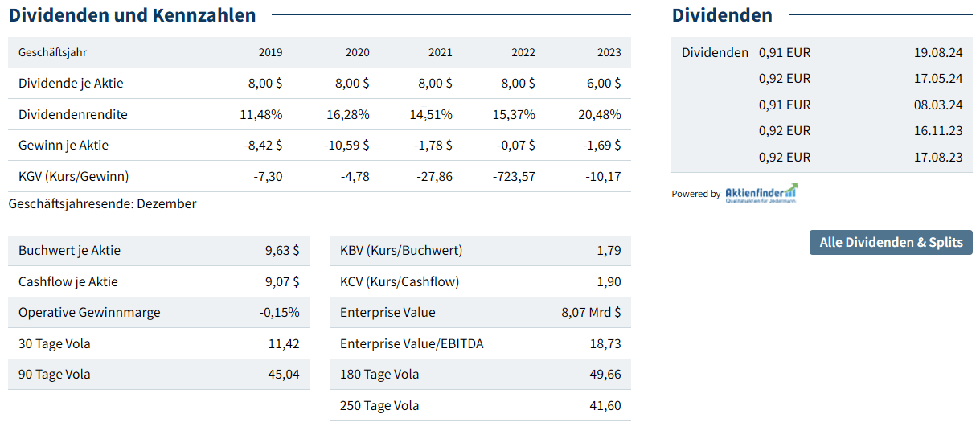Open Alle Dividenden & Splits
The image size is (980, 443).
(x=891, y=242)
